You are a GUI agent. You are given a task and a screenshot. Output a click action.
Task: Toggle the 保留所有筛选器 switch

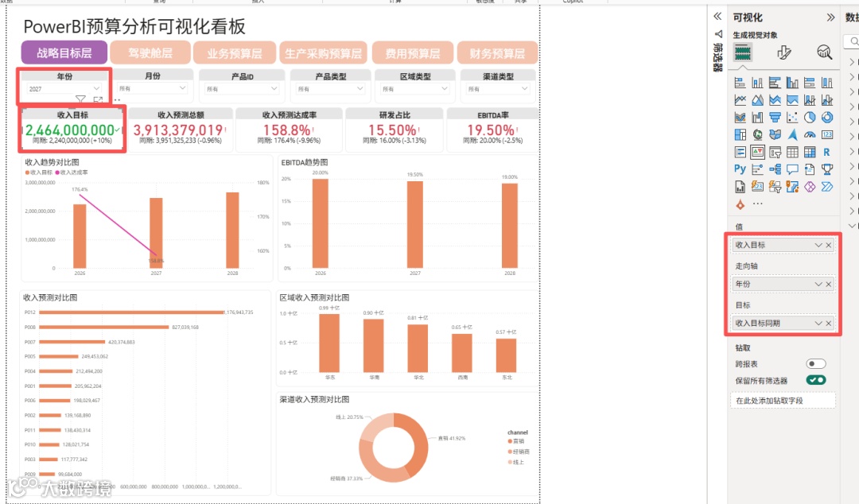(x=816, y=380)
